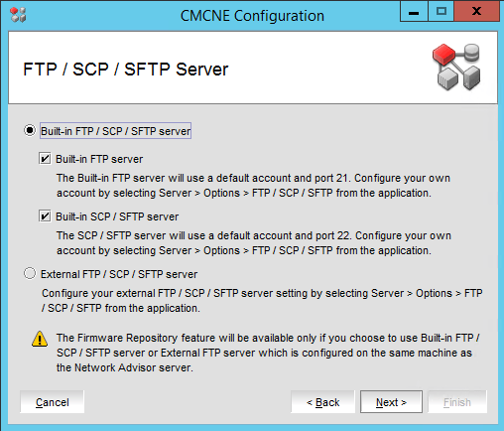Cancel the configuration wizard
The height and width of the screenshot is (431, 504).
click(53, 402)
